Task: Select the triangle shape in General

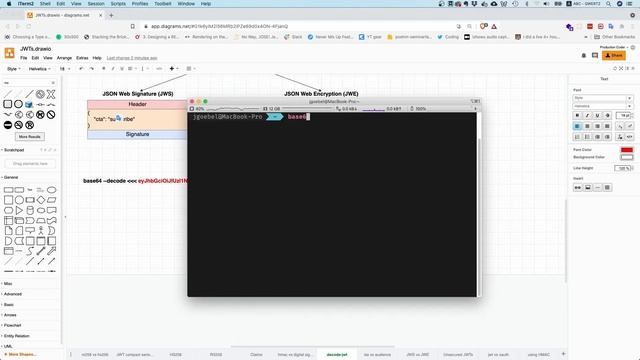Action: pyautogui.click(x=19, y=210)
